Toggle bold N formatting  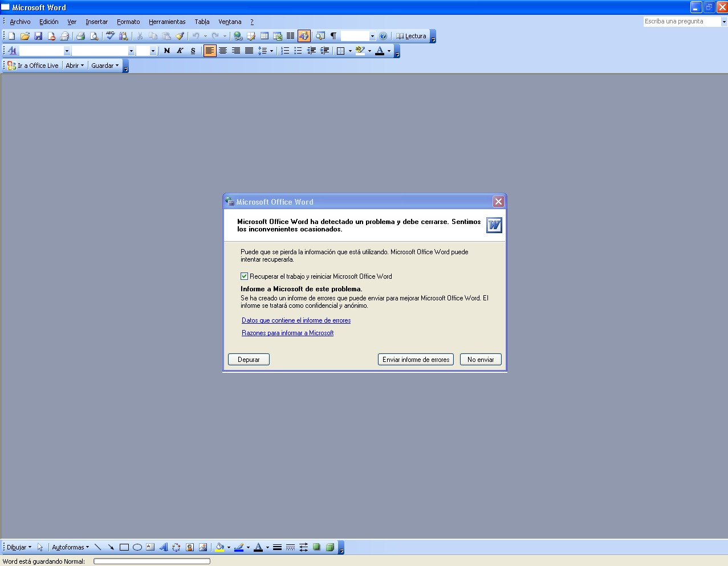point(167,51)
